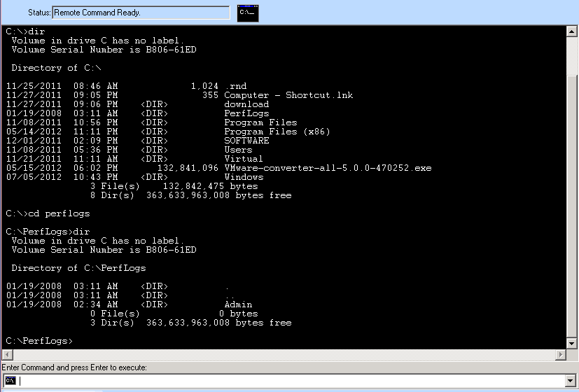The width and height of the screenshot is (579, 392).
Task: Click the horizontal scrollbar left arrow
Action: [7, 355]
